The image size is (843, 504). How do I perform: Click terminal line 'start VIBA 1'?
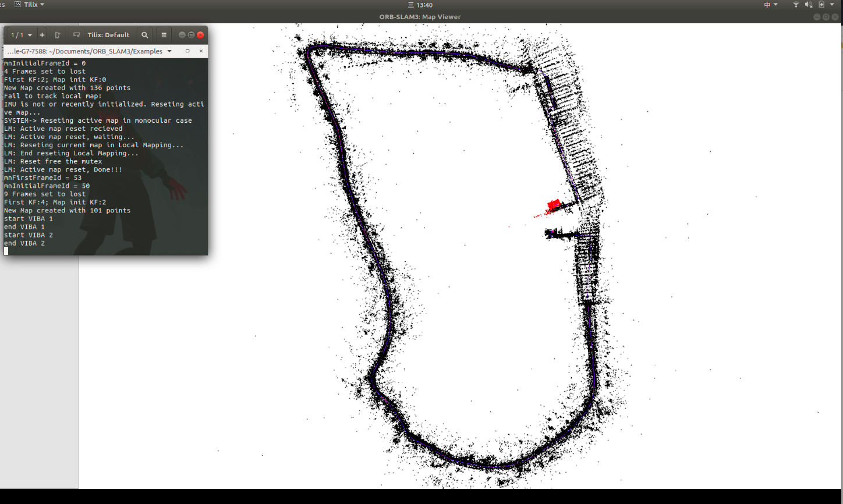pos(29,218)
